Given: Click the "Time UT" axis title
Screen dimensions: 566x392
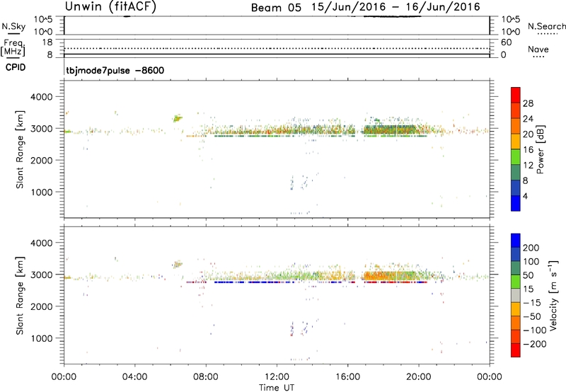Looking at the screenshot, I should pos(277,388).
